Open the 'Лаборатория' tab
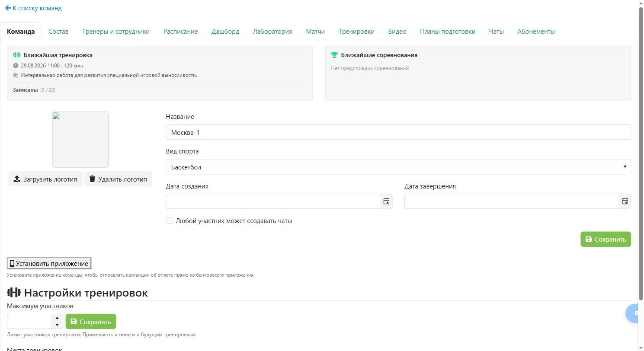Screen dimensions: 644x351 (272, 32)
